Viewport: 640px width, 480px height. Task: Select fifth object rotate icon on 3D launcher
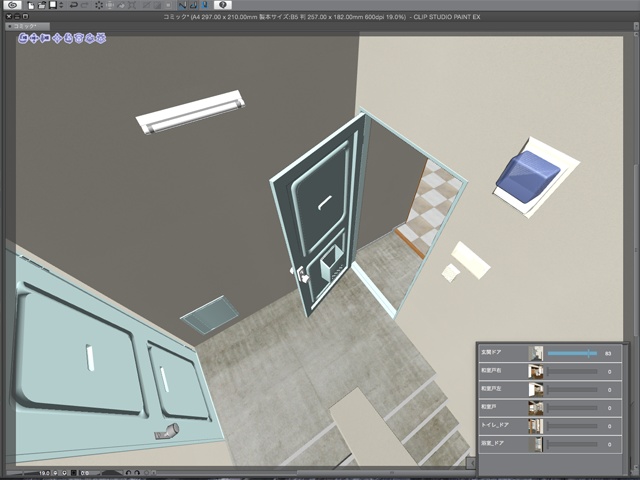pyautogui.click(x=68, y=38)
